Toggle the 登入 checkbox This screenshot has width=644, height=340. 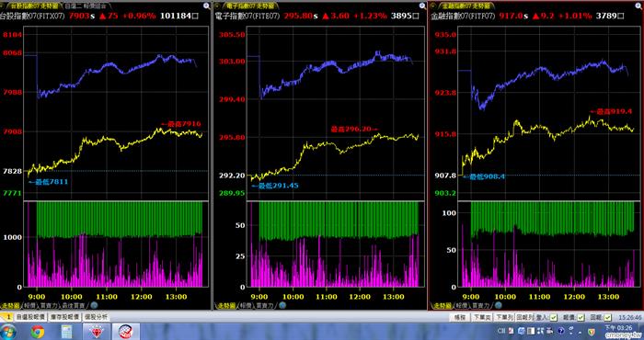[553, 317]
